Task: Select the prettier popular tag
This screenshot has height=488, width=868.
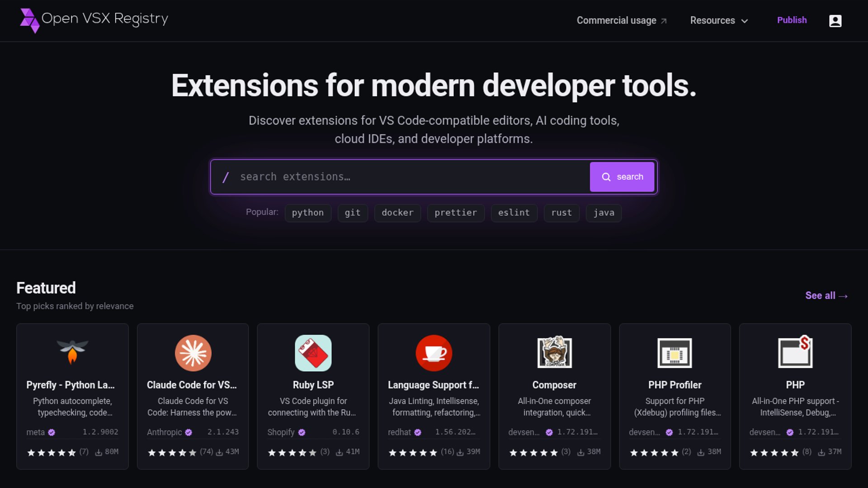Action: tap(456, 213)
